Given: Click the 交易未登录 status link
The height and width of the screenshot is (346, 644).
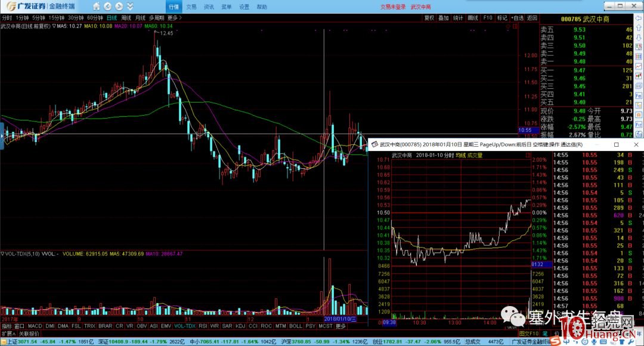Looking at the screenshot, I should pos(392,7).
